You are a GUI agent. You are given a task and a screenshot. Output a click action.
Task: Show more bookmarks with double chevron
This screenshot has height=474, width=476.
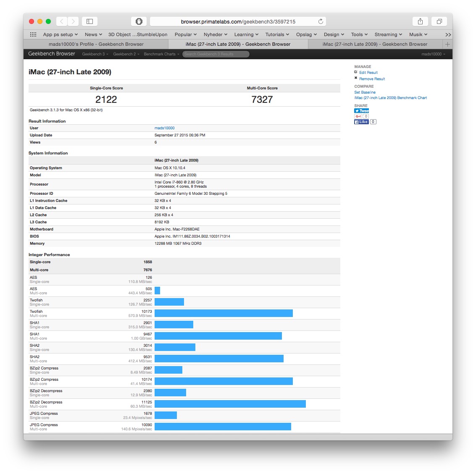tap(448, 34)
